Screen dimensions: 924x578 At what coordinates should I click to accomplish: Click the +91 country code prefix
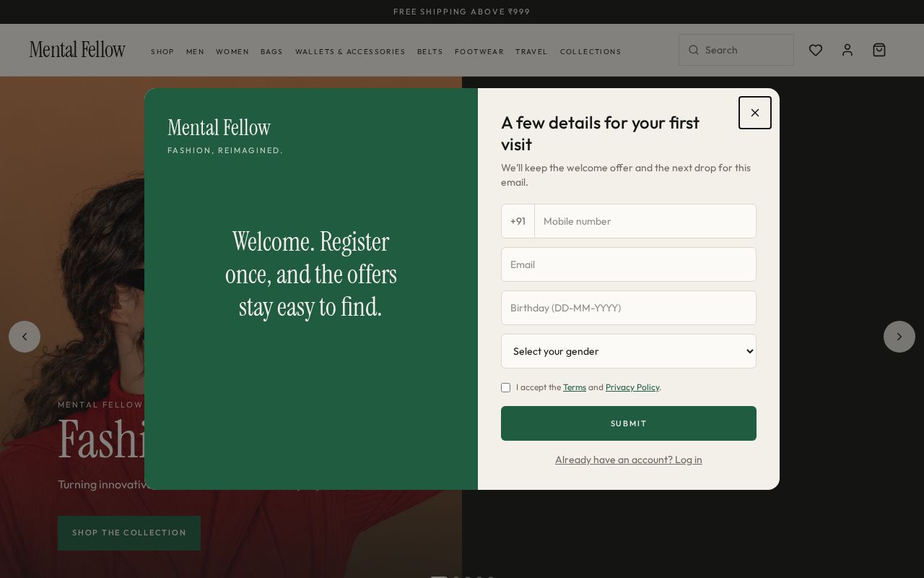518,221
